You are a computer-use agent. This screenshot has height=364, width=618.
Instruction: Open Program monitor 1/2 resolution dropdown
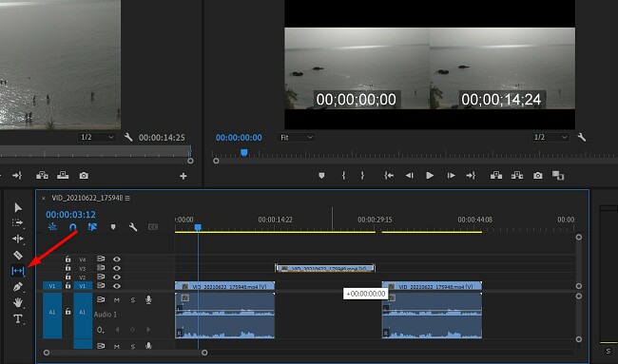550,137
